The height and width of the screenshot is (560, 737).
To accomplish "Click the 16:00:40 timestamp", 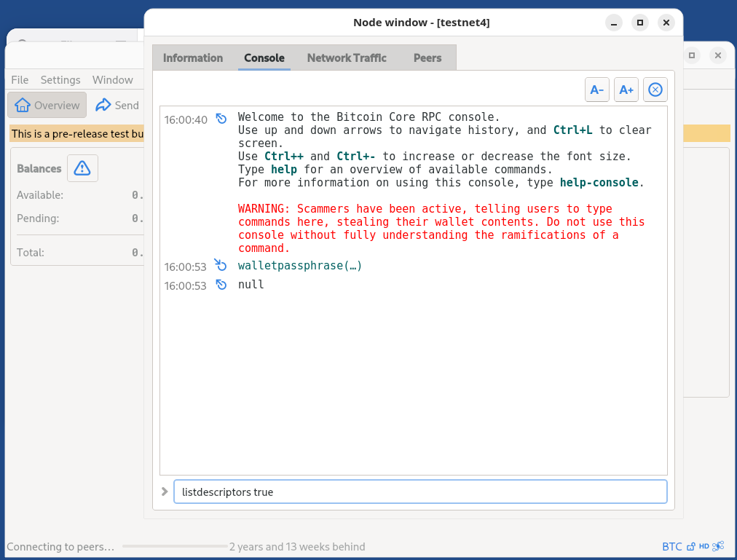I will tap(186, 120).
